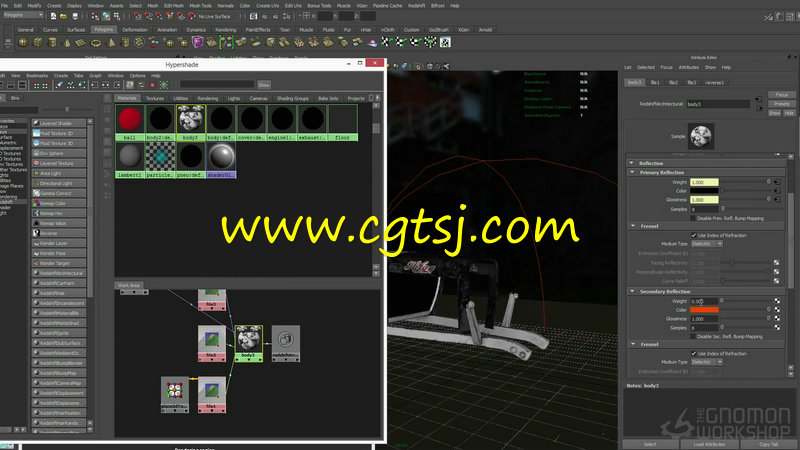
Task: Click the RedshiftArchitectural name field body3
Action: click(718, 104)
